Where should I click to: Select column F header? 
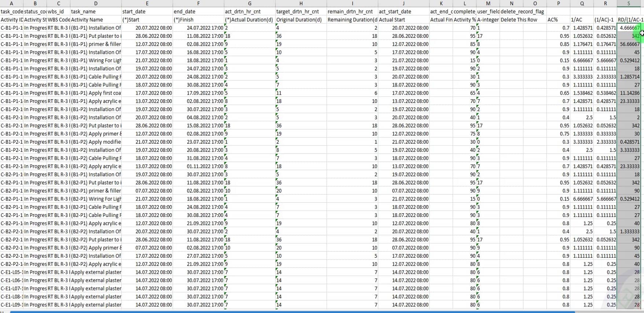(198, 3)
